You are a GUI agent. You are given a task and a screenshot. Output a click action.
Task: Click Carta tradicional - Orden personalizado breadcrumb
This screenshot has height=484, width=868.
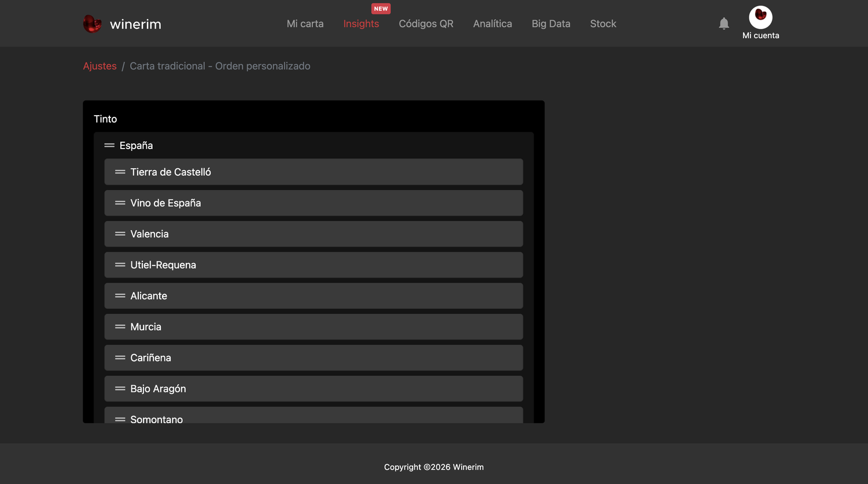220,66
